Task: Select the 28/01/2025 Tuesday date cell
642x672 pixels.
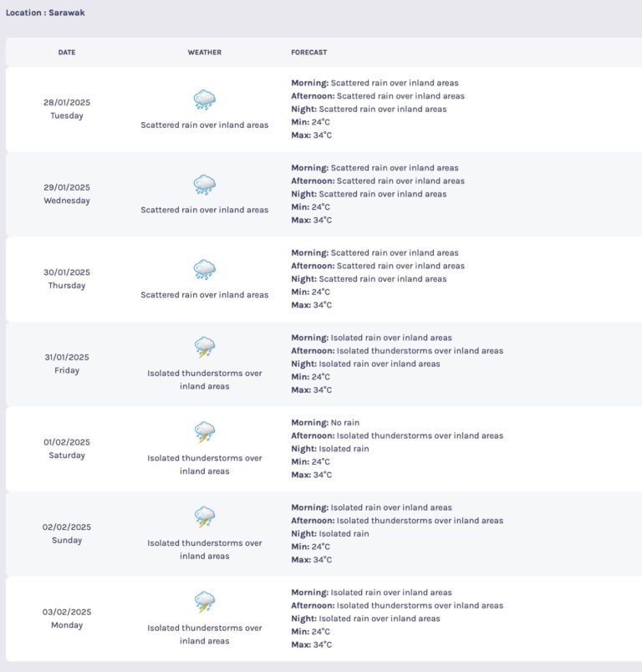Action: point(67,109)
